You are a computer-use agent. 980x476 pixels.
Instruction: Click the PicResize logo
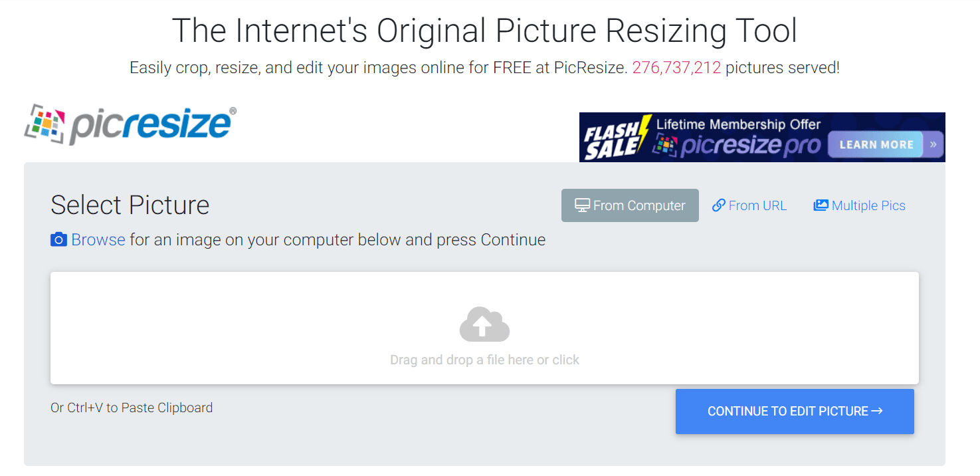[130, 125]
